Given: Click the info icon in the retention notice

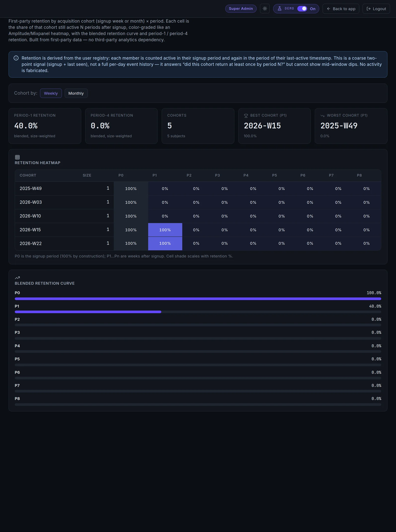Looking at the screenshot, I should 16,58.
